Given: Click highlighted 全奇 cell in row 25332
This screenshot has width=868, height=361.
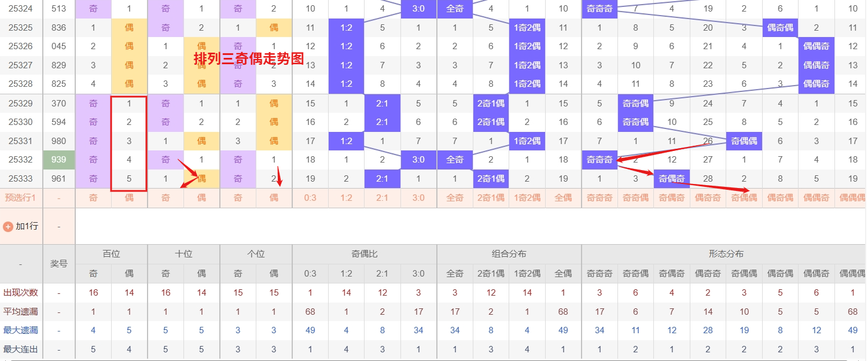Looking at the screenshot, I should click(455, 160).
